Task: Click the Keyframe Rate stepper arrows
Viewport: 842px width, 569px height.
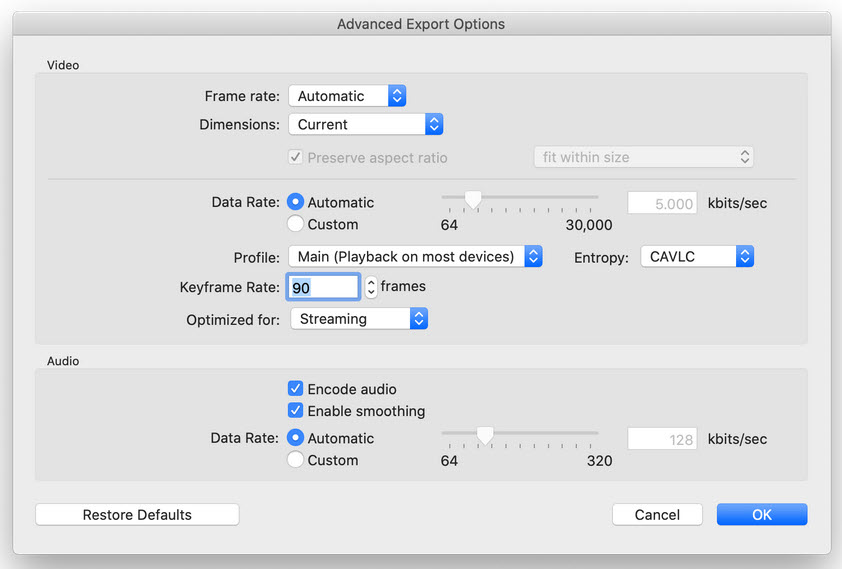Action: click(x=371, y=287)
